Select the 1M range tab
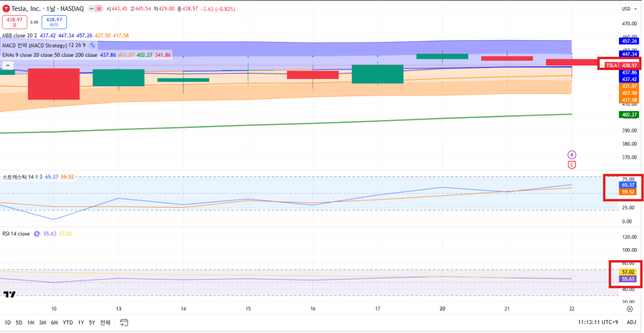The image size is (644, 333). click(x=30, y=323)
